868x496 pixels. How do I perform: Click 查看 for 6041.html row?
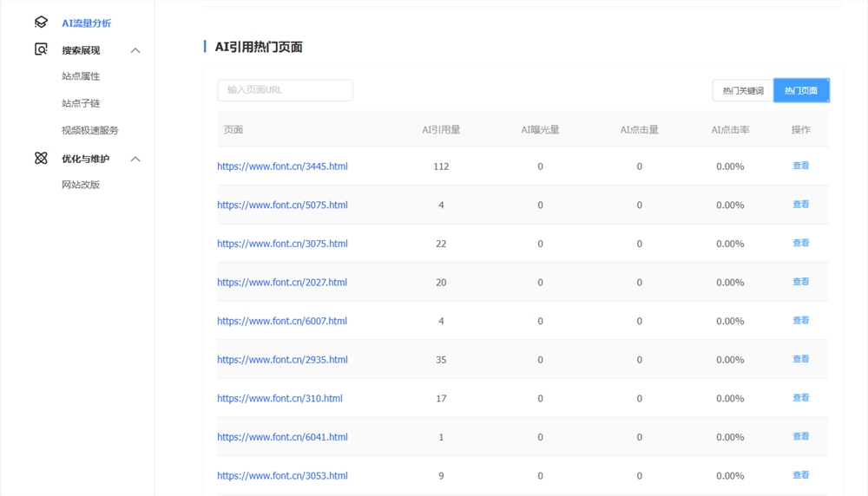click(x=801, y=437)
